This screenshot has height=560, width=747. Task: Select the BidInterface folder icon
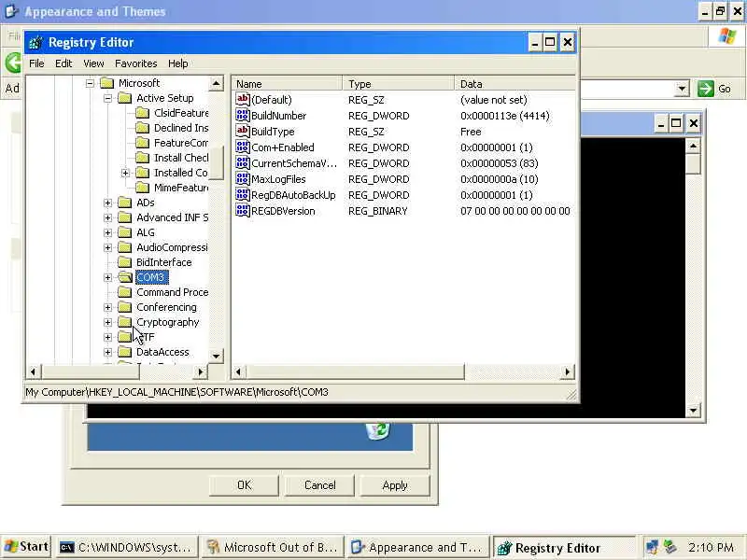tap(125, 262)
